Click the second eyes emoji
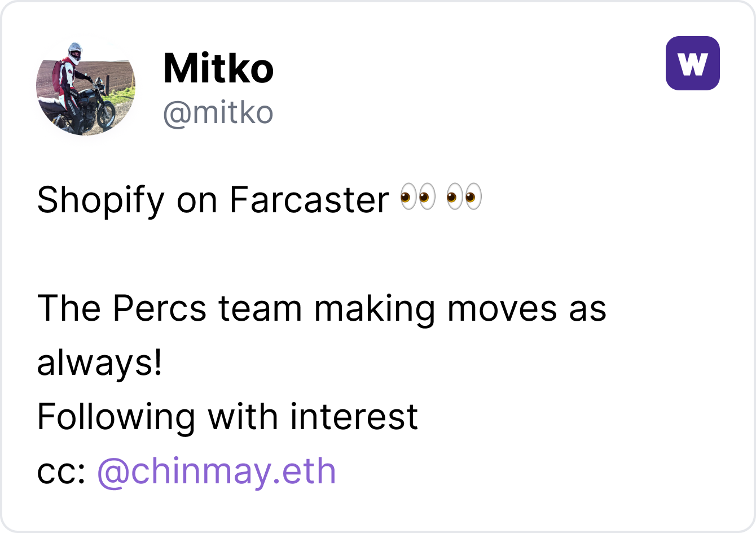756x533 pixels. pos(464,198)
